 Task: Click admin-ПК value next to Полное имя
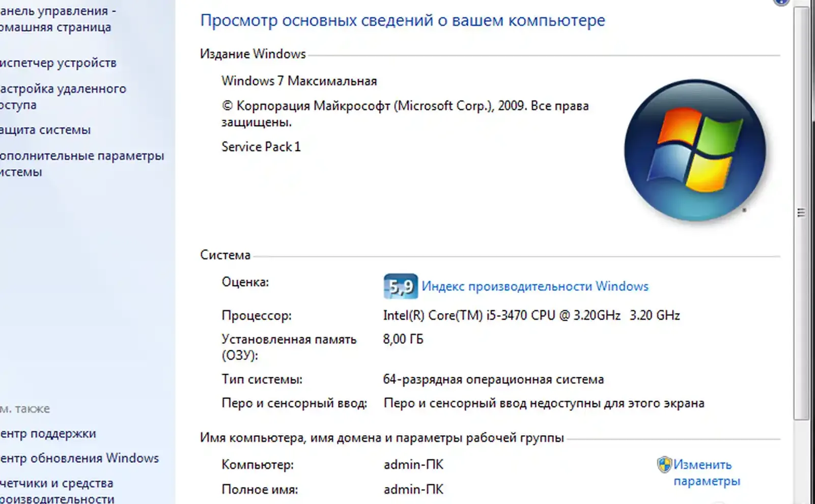[413, 489]
